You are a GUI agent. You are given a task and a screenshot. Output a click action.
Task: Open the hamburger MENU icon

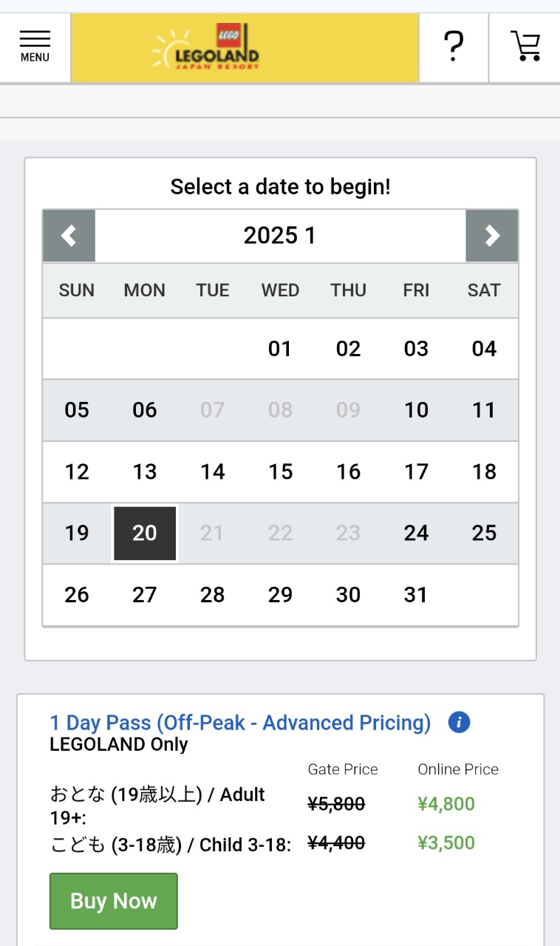coord(35,47)
